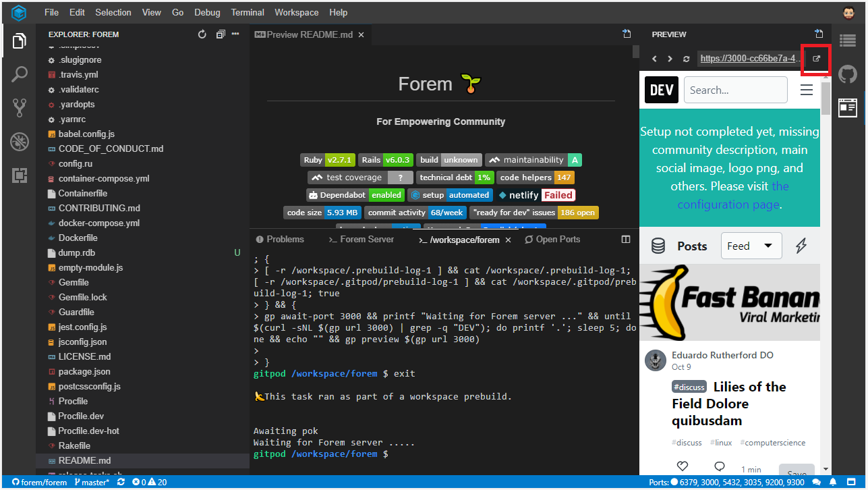Click the #computerscience tag on the post
Viewport: 868px width, 490px height.
pos(773,443)
